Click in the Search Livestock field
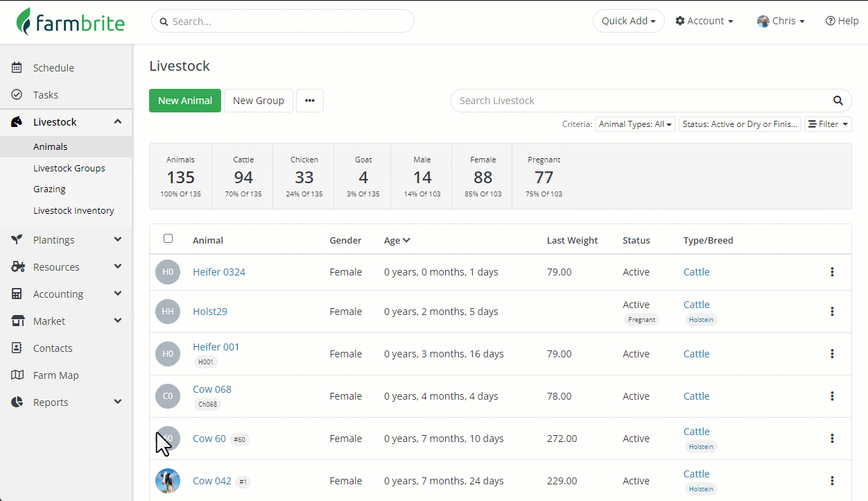The height and width of the screenshot is (501, 868). (651, 101)
